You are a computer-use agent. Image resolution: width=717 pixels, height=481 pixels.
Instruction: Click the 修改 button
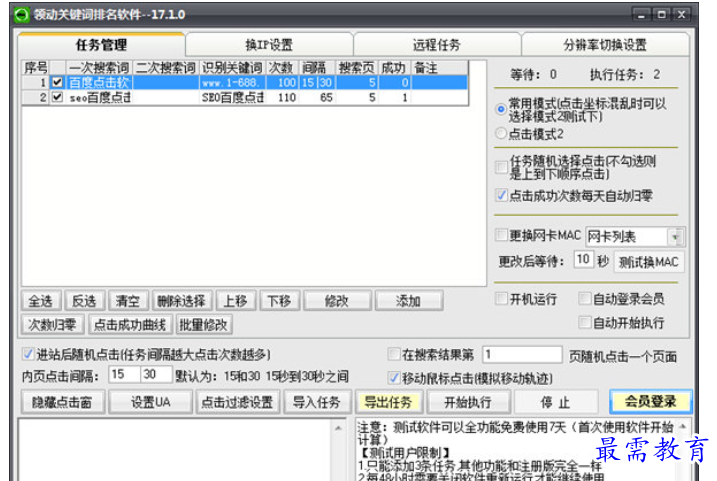337,301
